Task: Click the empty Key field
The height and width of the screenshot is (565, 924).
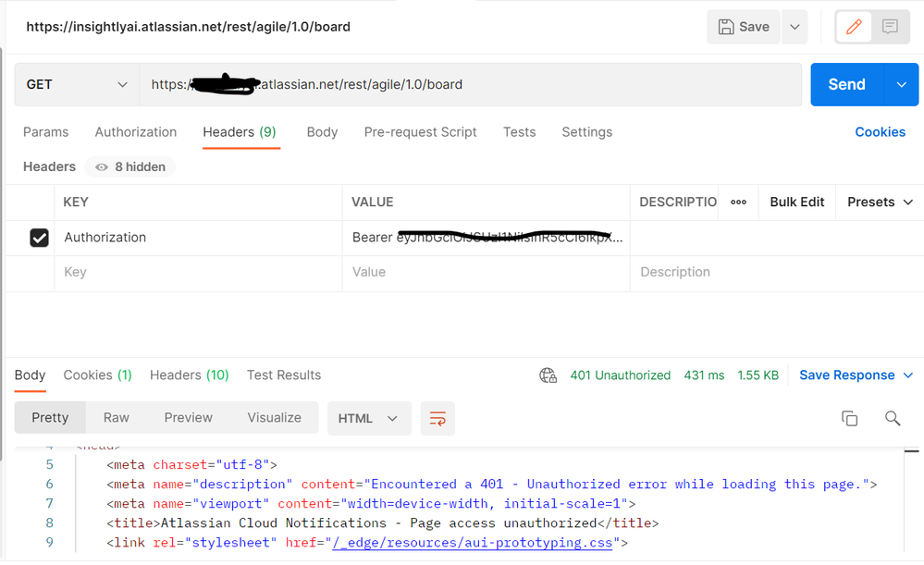Action: coord(198,273)
